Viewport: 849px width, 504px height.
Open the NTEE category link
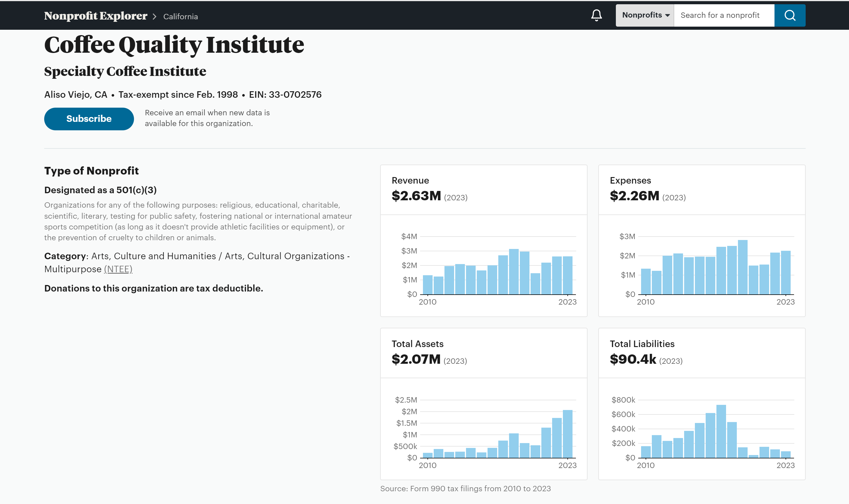tap(118, 269)
